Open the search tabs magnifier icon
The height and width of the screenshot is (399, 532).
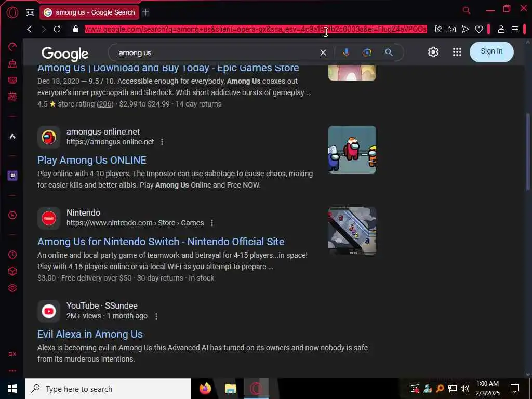pos(467,10)
